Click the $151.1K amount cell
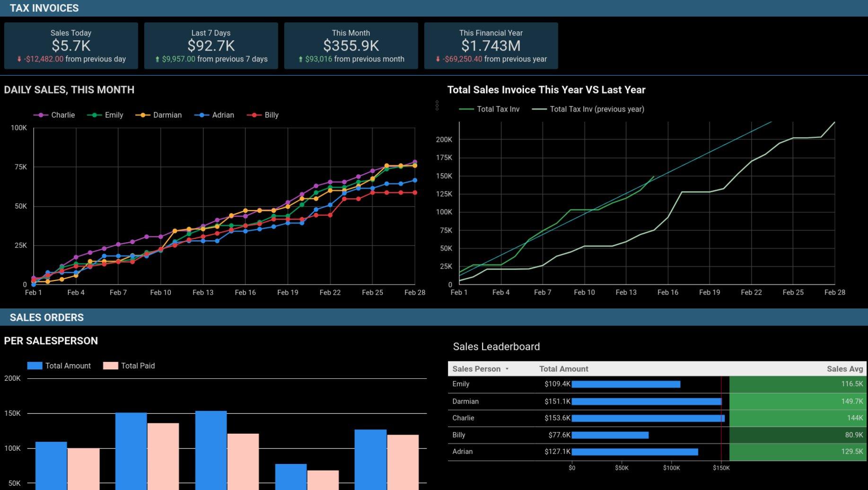The height and width of the screenshot is (490, 868). [x=557, y=401]
